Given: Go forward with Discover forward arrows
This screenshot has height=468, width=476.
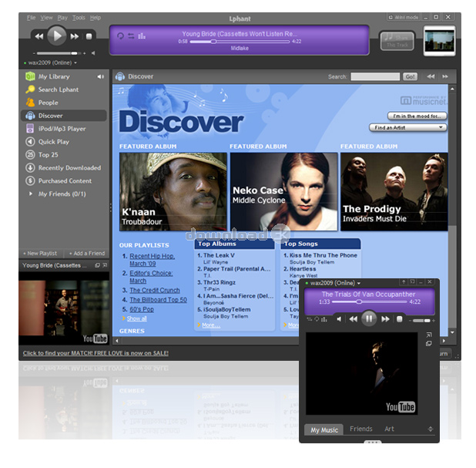Looking at the screenshot, I should [x=445, y=76].
